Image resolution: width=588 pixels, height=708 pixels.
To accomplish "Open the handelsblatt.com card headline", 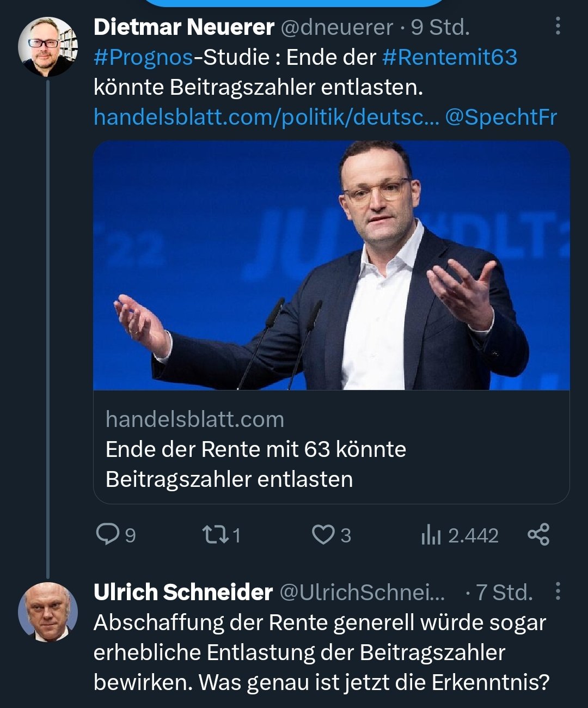I will (256, 464).
